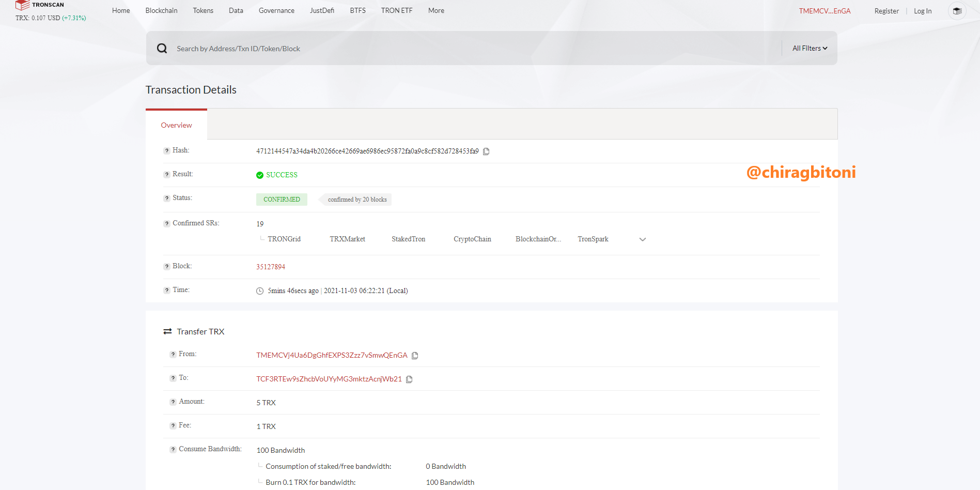Click the CONFIRMED status badge
980x490 pixels.
click(x=282, y=200)
